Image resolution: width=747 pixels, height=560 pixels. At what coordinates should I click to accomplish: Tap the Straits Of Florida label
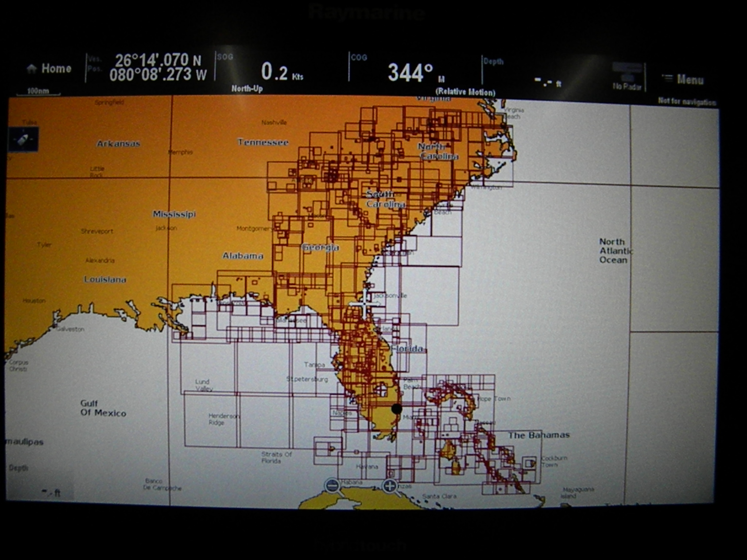click(x=276, y=457)
